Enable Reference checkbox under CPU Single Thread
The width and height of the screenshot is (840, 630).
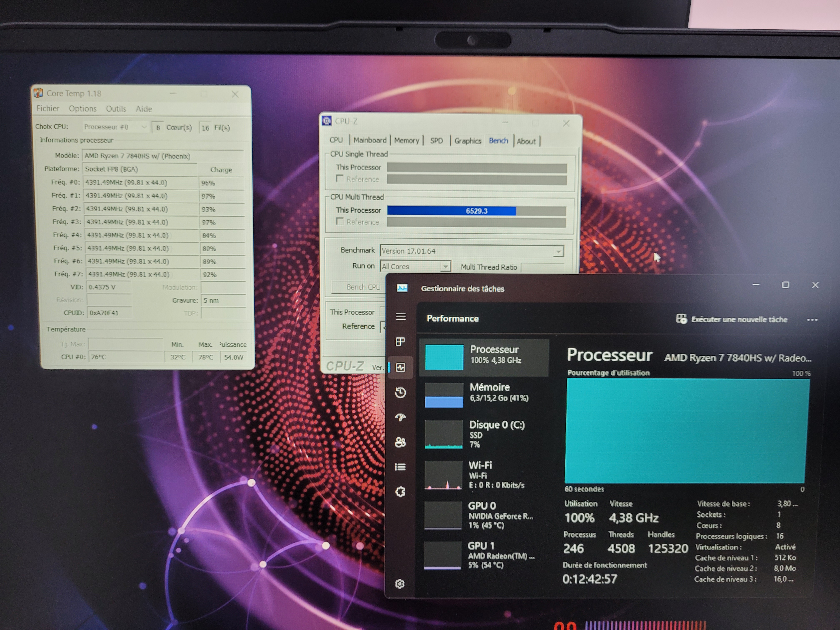tap(340, 179)
